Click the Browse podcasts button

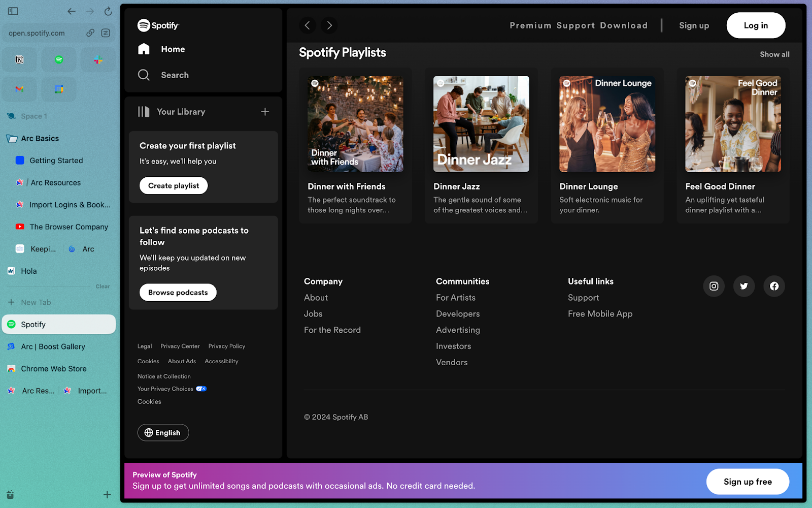[178, 292]
